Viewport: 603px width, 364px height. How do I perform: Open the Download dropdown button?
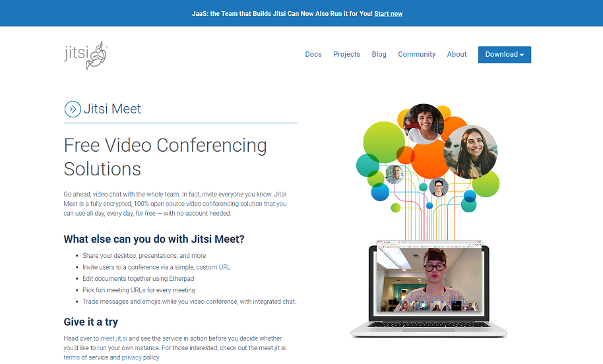pyautogui.click(x=504, y=55)
